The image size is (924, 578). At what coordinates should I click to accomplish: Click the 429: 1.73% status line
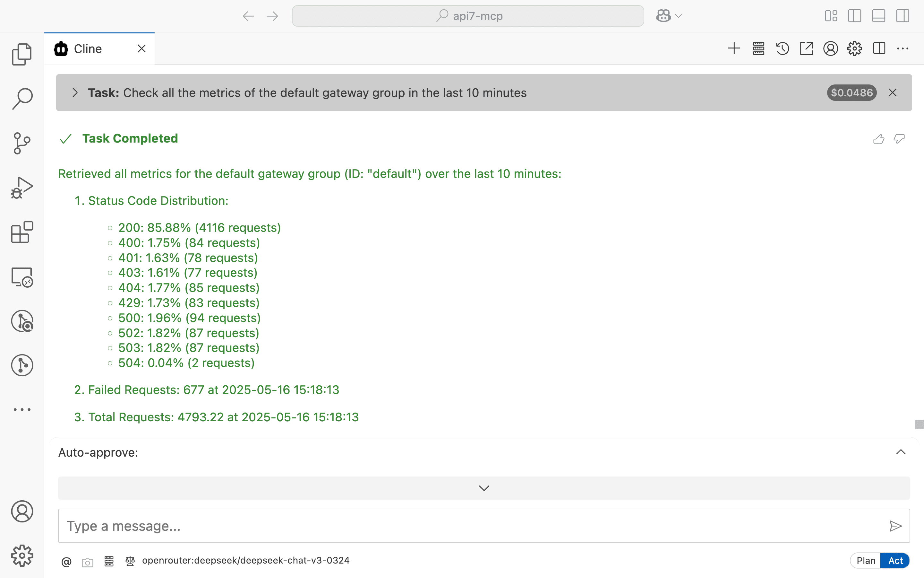click(x=189, y=303)
